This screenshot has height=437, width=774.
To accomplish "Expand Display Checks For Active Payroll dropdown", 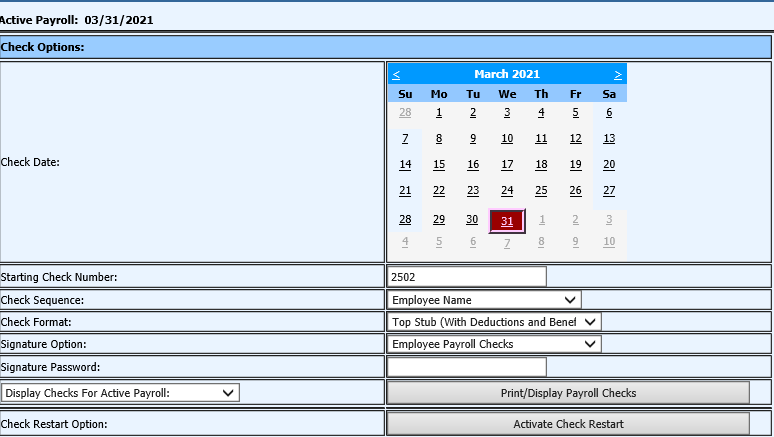I will [120, 393].
